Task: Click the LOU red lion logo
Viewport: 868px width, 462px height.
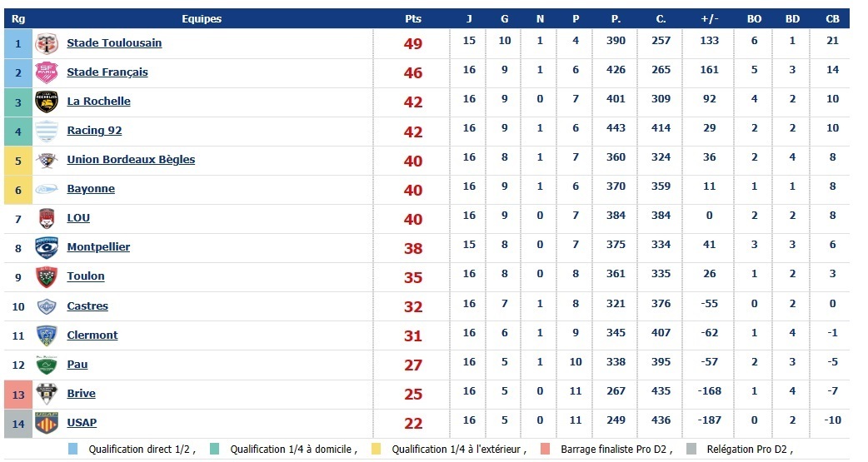Action: tap(46, 218)
